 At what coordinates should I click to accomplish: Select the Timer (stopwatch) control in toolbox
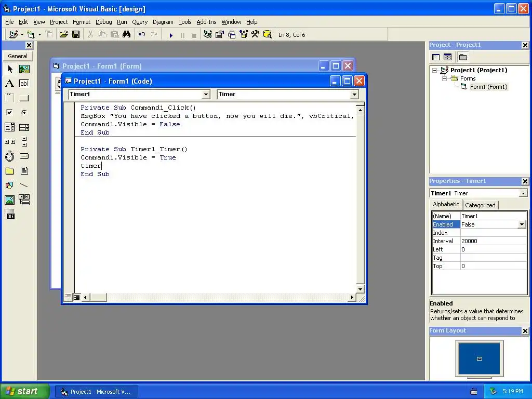pos(10,156)
